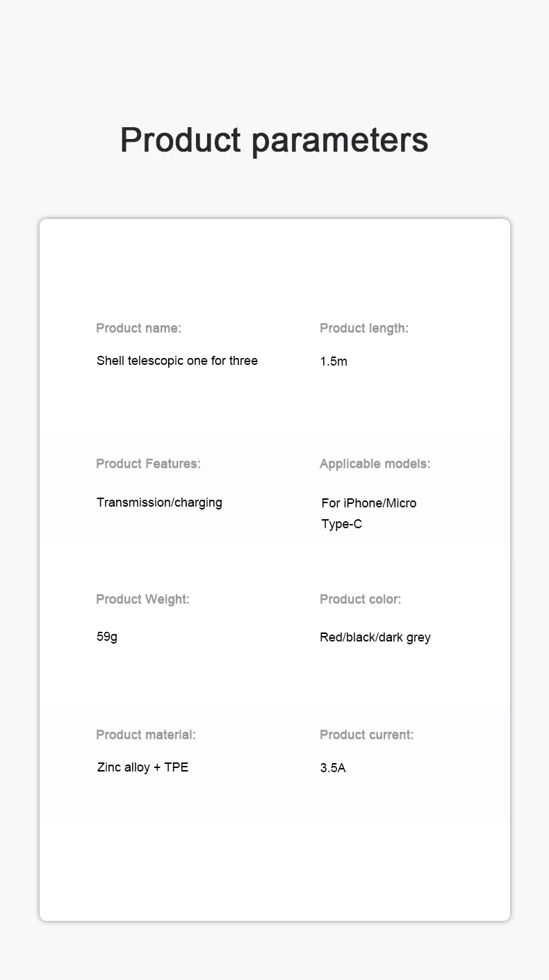549x980 pixels.
Task: Click the 1.5m length value
Action: 334,361
